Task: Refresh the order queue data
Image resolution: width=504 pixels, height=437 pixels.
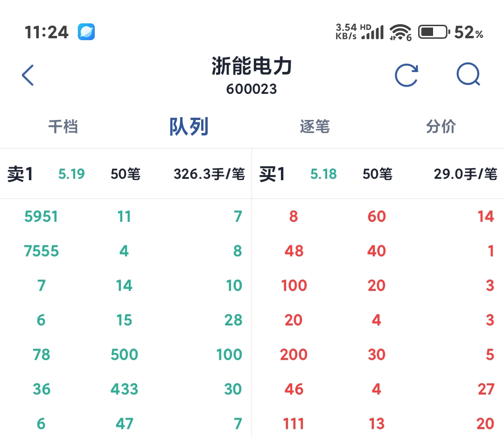Action: tap(406, 75)
